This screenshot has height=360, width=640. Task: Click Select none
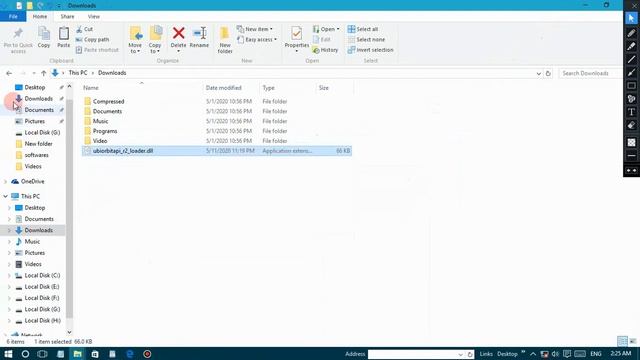[x=366, y=40]
